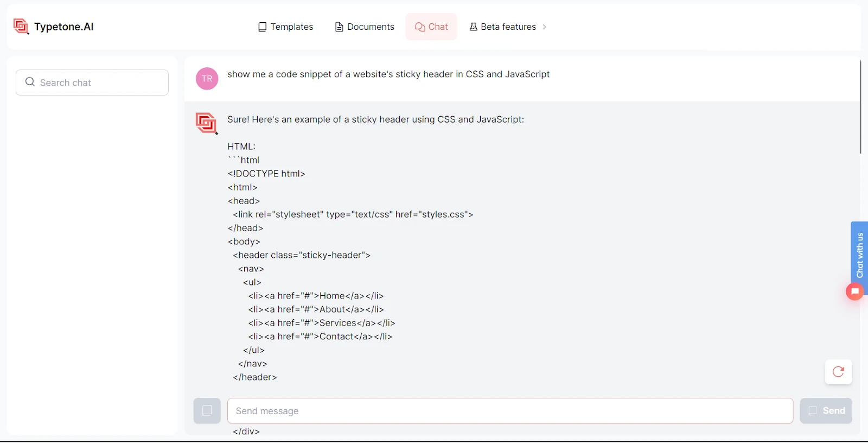Click the Typetone.AI brand name text
Viewport: 868px width, 444px height.
64,27
